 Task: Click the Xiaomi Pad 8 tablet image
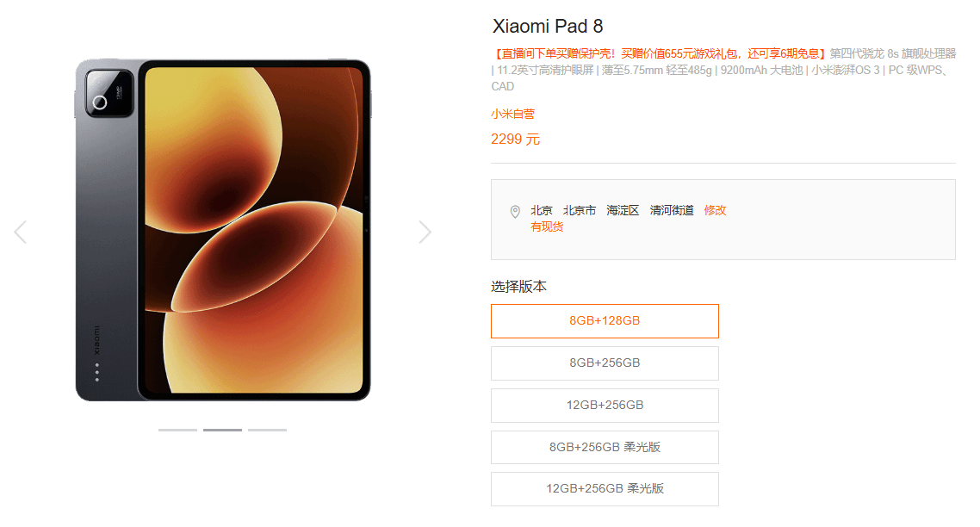[223, 230]
